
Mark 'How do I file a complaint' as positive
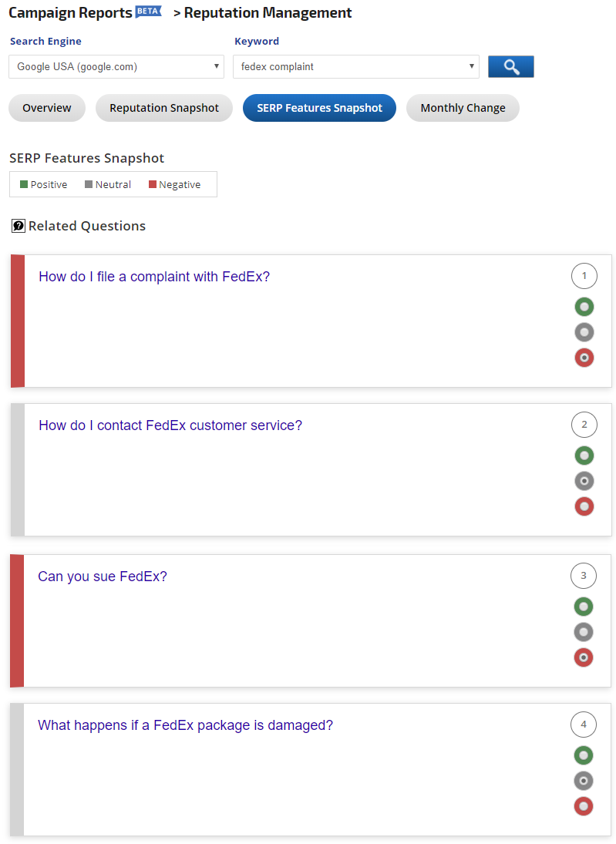[x=584, y=307]
